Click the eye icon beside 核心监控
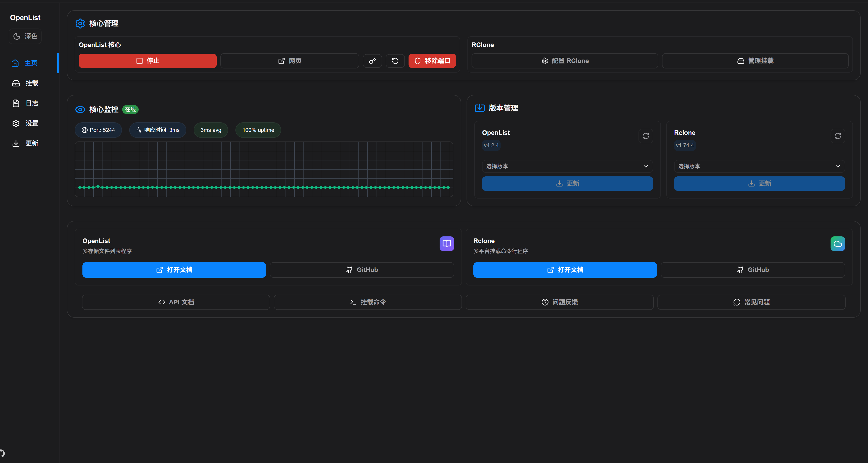The width and height of the screenshot is (868, 463). (x=80, y=110)
